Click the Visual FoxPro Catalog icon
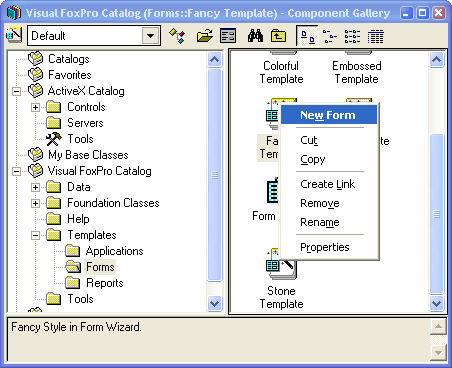Viewport: 452px width, 368px height. (36, 171)
